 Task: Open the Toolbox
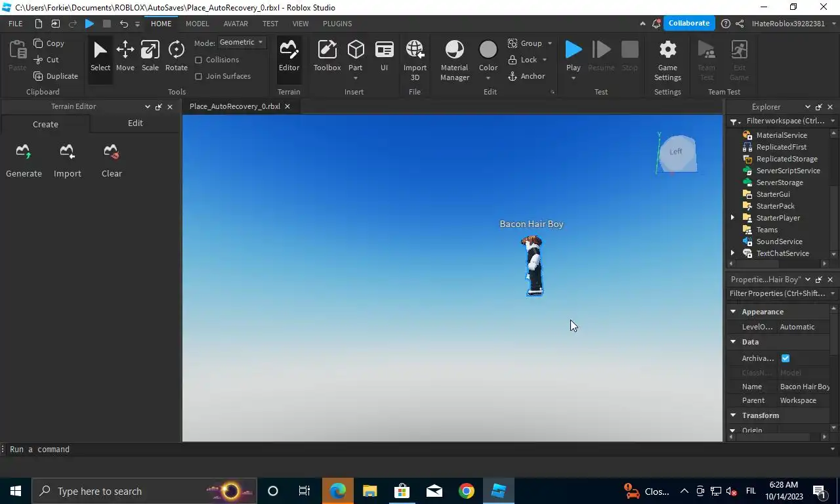[327, 56]
